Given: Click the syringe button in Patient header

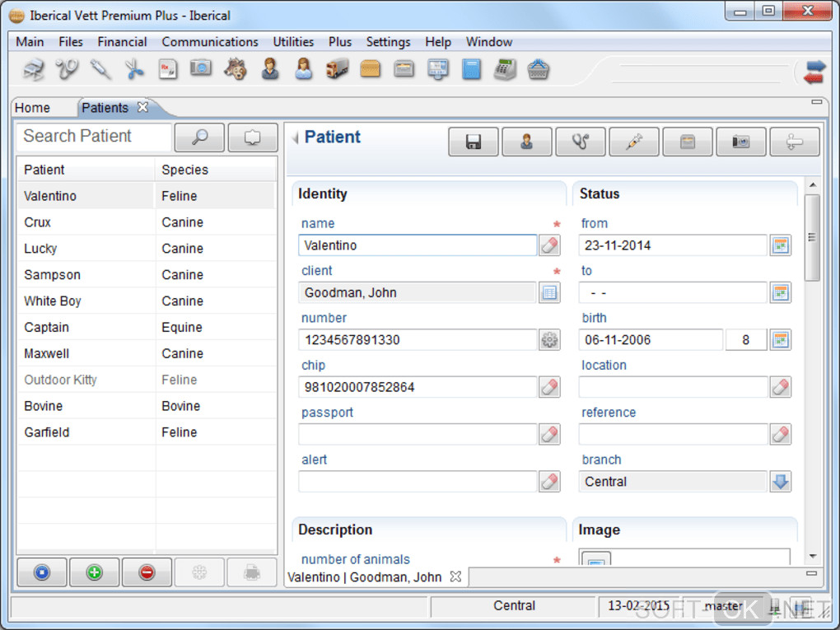Looking at the screenshot, I should point(634,142).
